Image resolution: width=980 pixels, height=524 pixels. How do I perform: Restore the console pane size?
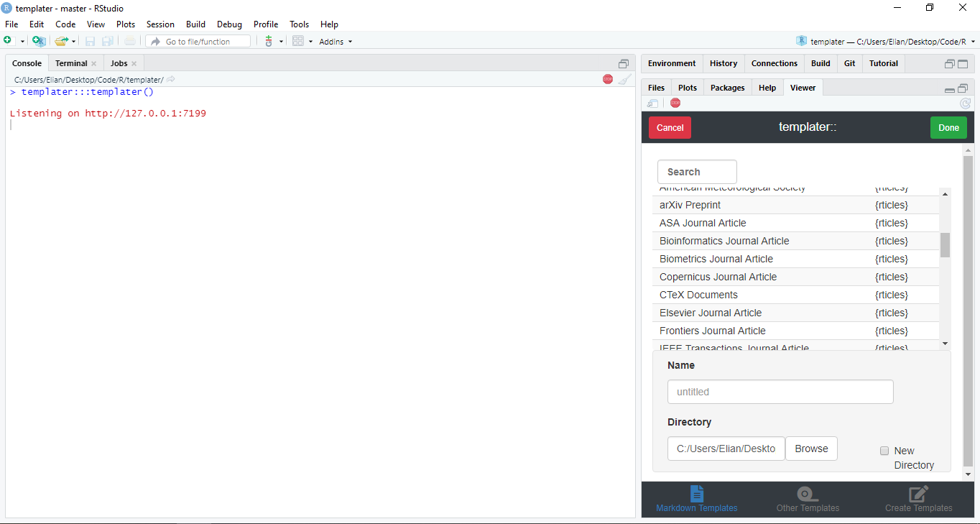coord(624,64)
